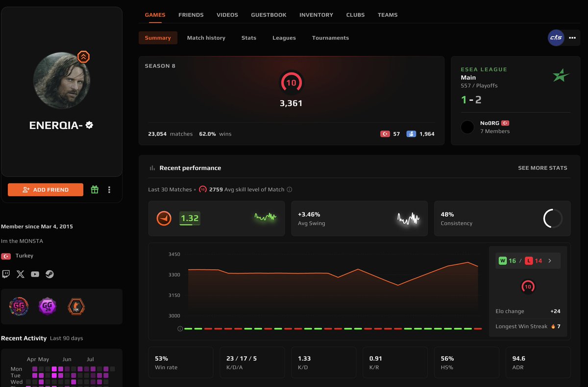Click the 53% Win rate stat

(181, 362)
